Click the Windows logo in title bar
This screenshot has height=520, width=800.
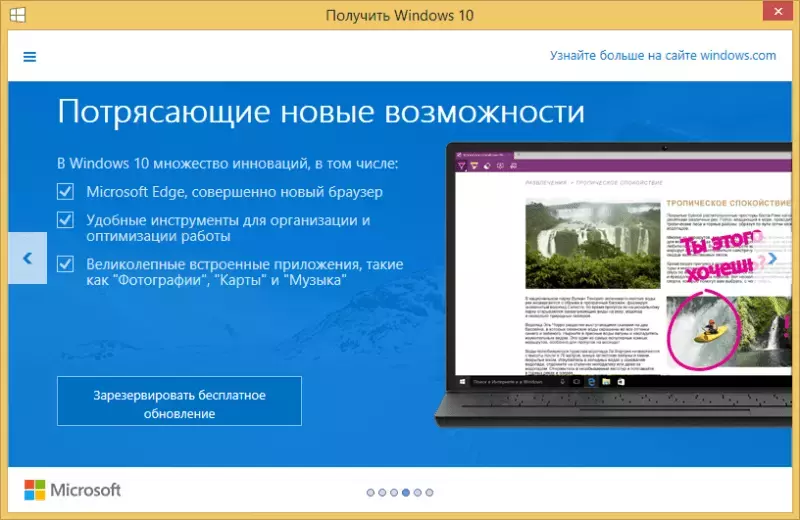(17, 15)
